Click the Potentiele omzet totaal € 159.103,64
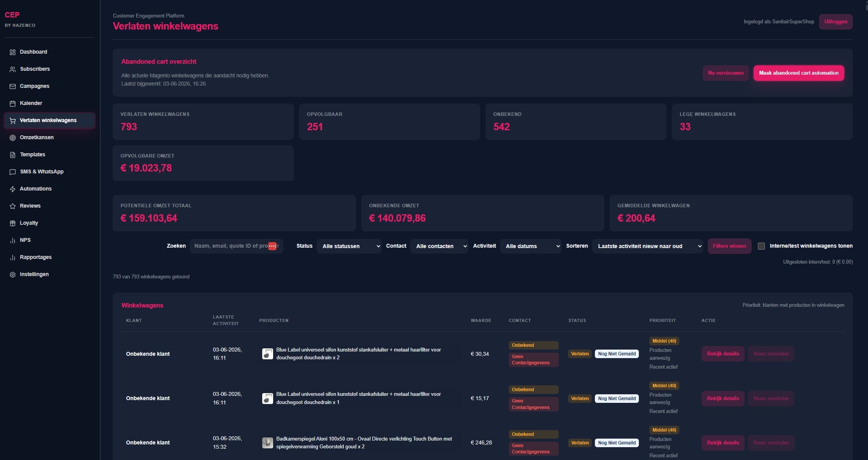This screenshot has height=460, width=868. [x=149, y=218]
